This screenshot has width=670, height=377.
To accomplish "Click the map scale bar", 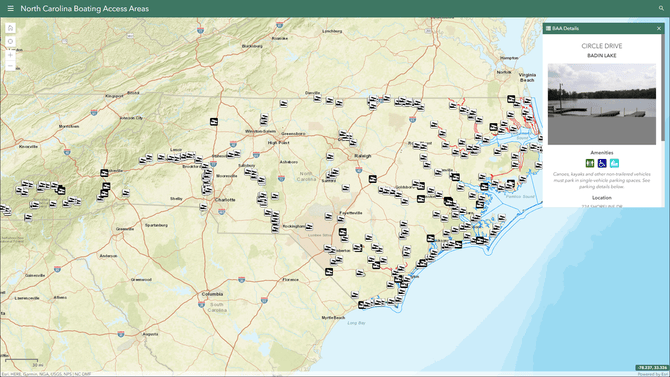I will click(x=22, y=361).
